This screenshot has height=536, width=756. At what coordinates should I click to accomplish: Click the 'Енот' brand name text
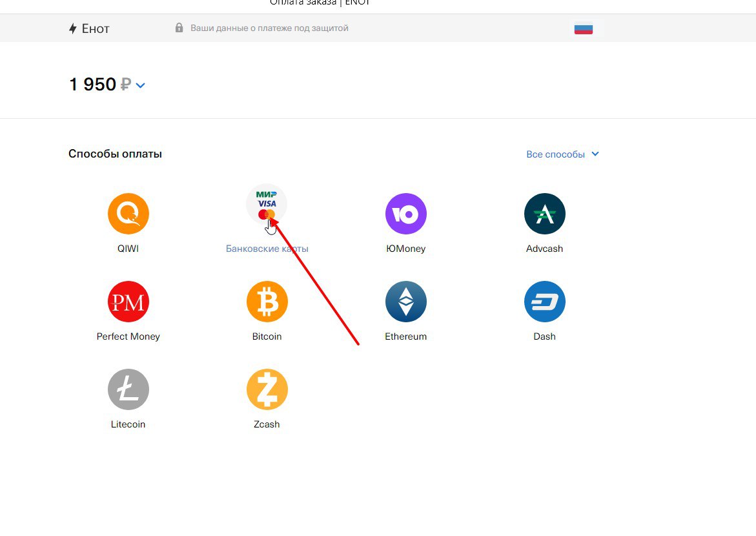click(x=96, y=29)
